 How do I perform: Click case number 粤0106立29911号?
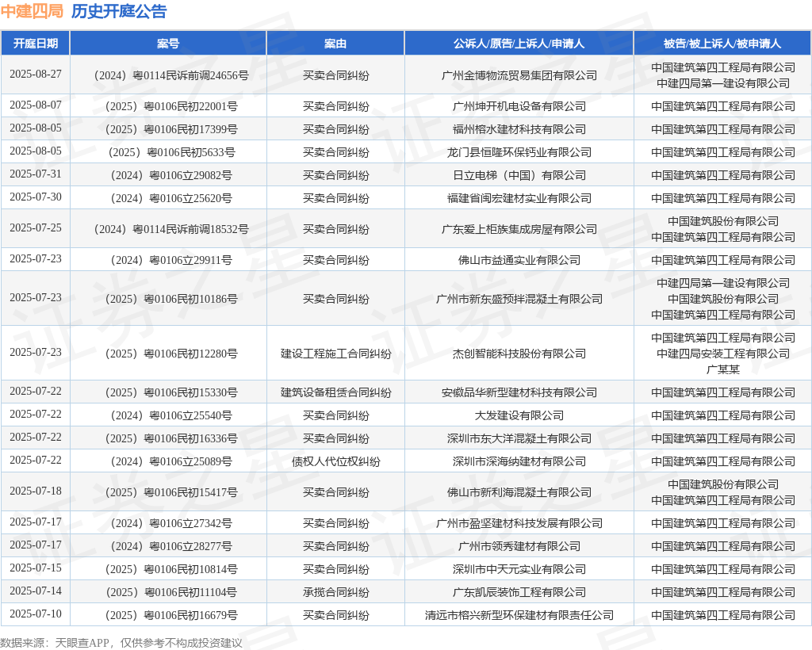[171, 260]
